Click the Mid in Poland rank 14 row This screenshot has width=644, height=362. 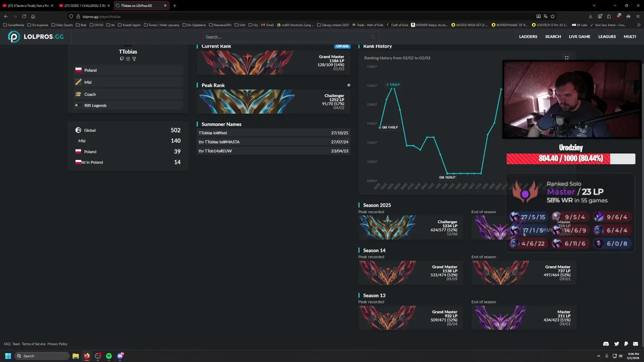click(128, 162)
